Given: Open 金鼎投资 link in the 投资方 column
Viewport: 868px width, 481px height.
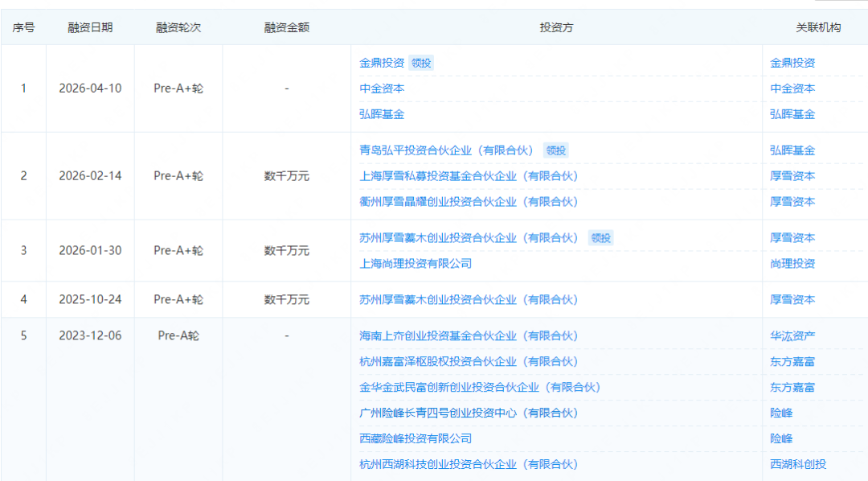Looking at the screenshot, I should (x=382, y=63).
